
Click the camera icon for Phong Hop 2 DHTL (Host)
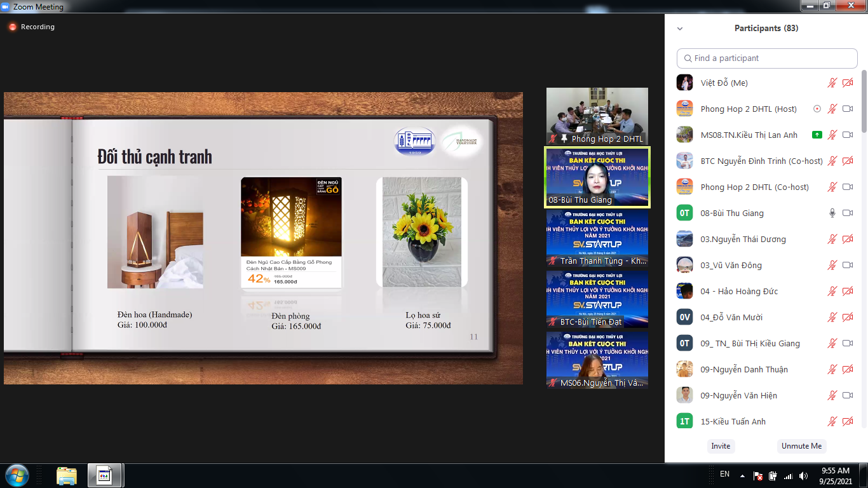(848, 109)
